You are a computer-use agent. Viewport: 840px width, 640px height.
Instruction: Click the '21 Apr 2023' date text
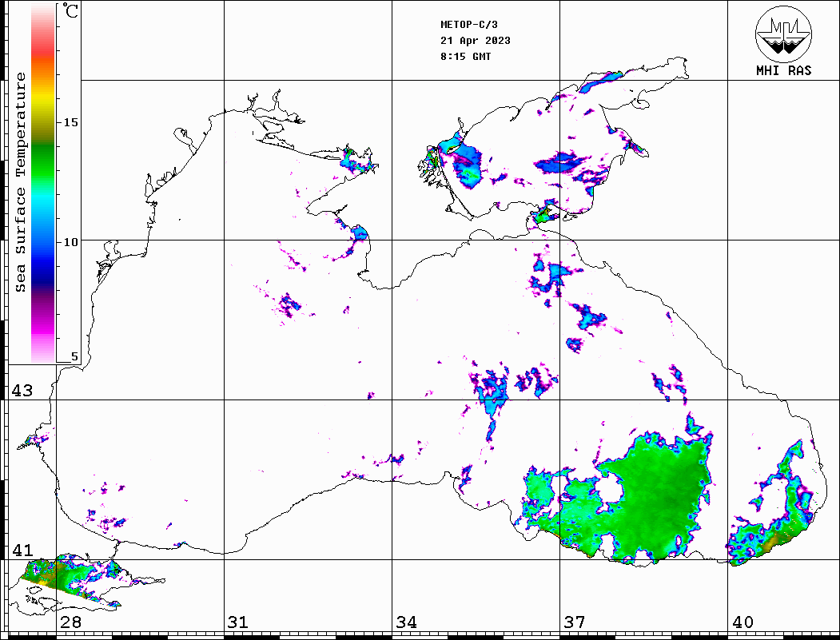[476, 41]
